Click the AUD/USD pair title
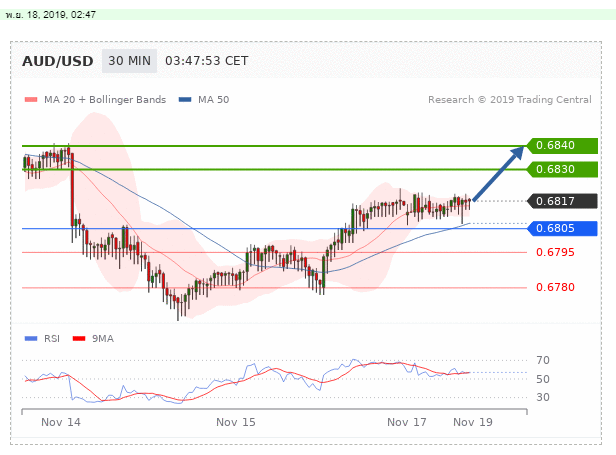This screenshot has height=455, width=616. point(58,61)
